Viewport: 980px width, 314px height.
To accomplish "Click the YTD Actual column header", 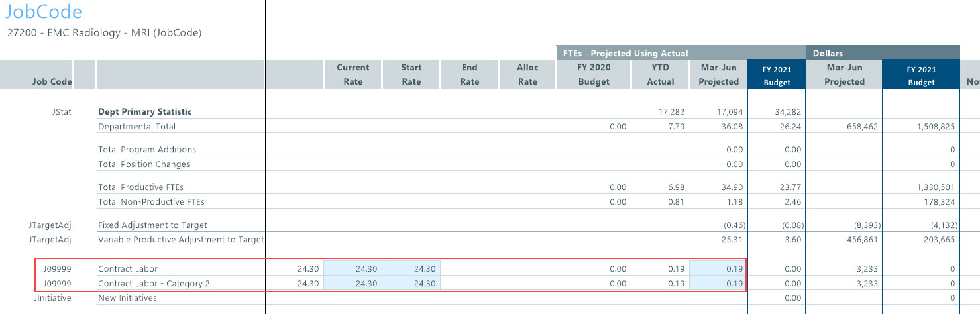I will click(x=660, y=74).
